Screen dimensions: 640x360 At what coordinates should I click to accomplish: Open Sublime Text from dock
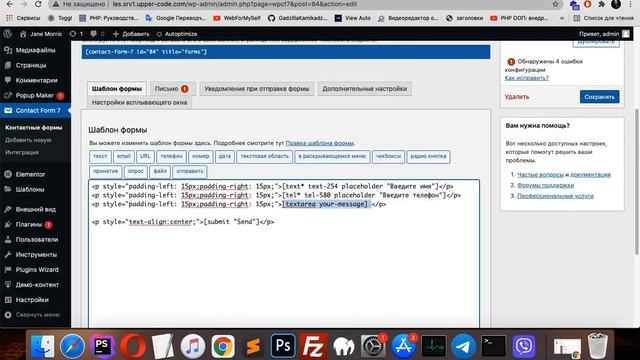click(x=253, y=346)
